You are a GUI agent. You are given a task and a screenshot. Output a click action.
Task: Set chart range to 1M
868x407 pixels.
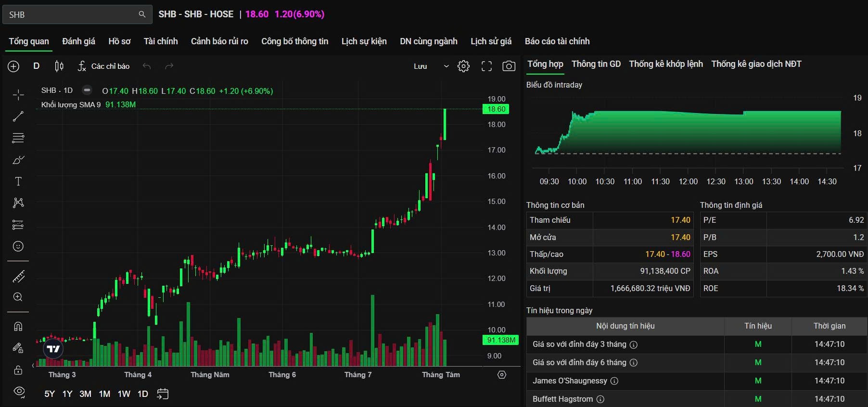click(x=104, y=394)
